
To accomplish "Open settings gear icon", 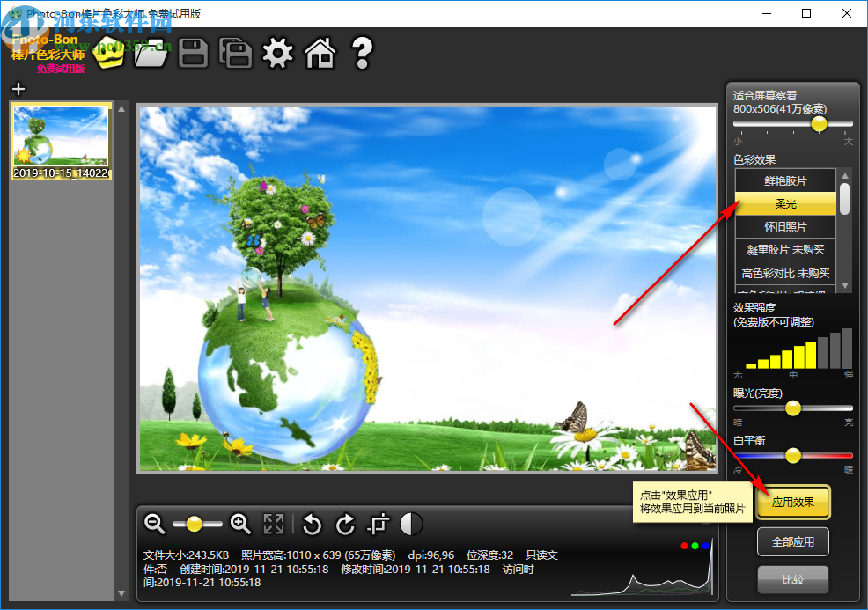I will (277, 54).
